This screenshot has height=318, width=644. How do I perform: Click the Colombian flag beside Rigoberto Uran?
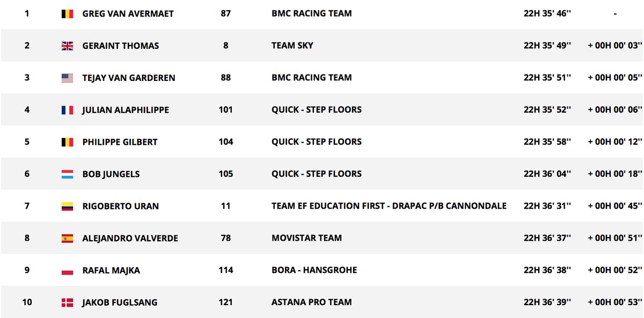point(67,206)
